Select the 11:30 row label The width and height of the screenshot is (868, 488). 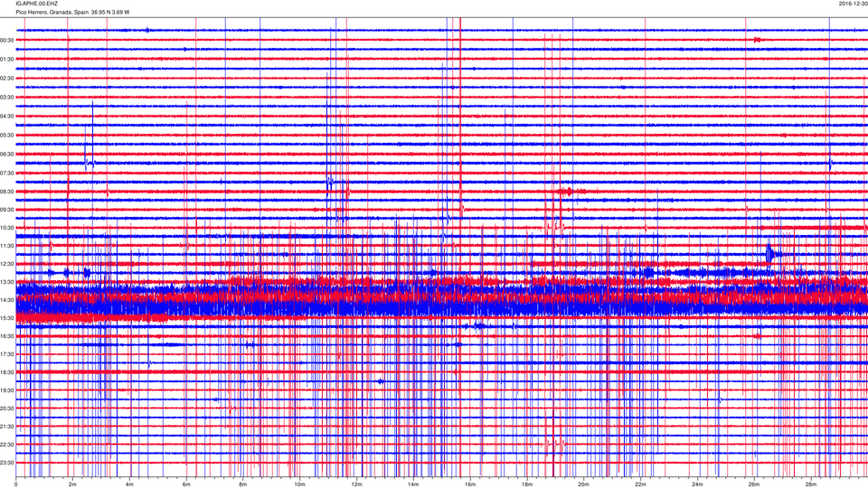(x=7, y=246)
